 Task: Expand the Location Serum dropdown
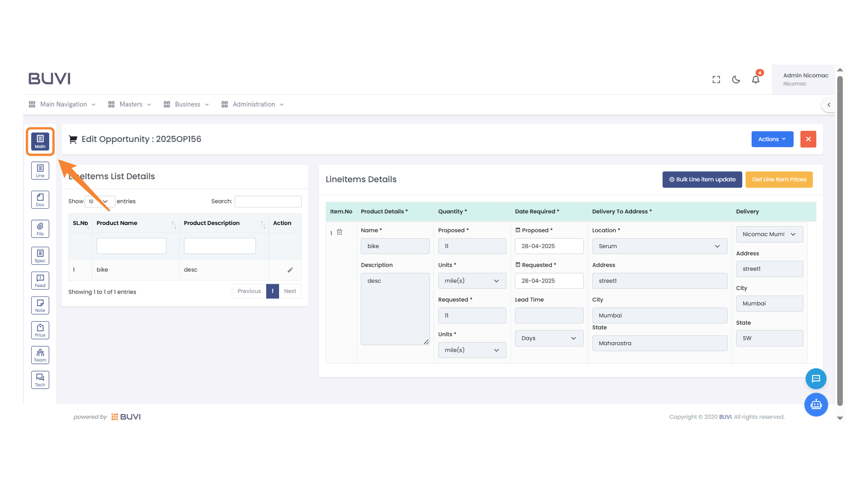[x=659, y=246]
